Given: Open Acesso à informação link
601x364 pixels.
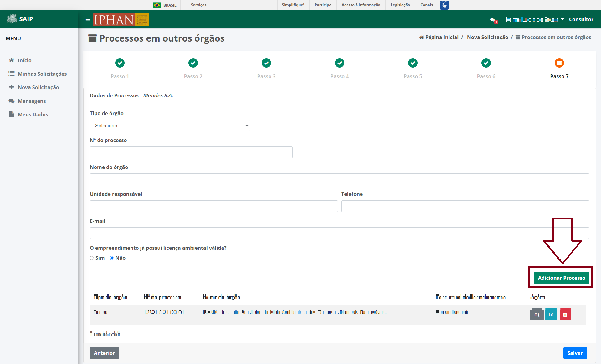Looking at the screenshot, I should tap(361, 5).
